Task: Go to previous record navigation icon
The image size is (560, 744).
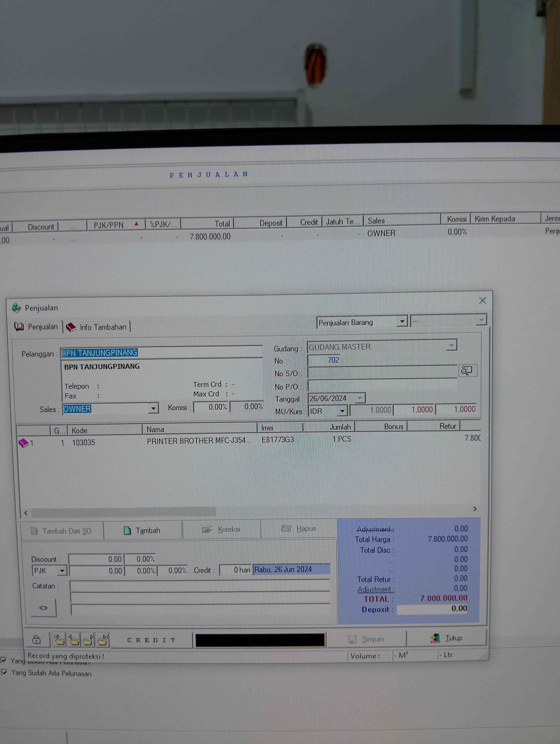Action: coord(74,640)
